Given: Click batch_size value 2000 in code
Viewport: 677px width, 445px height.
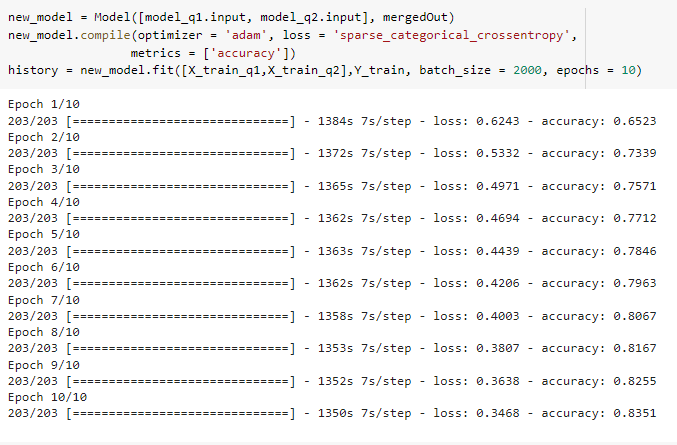Looking at the screenshot, I should coord(527,70).
